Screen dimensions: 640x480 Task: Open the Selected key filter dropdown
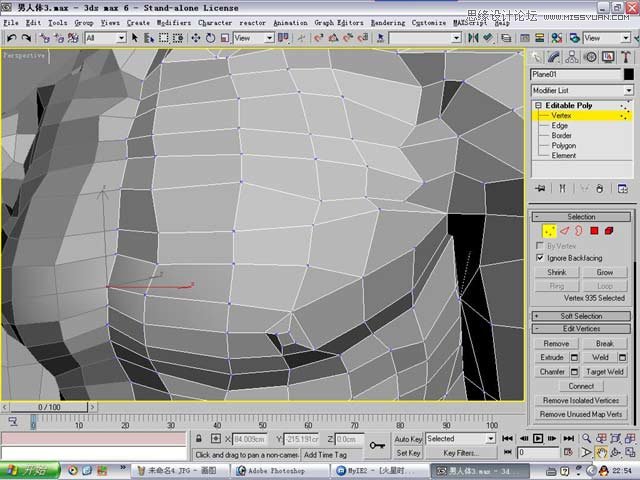tap(460, 439)
